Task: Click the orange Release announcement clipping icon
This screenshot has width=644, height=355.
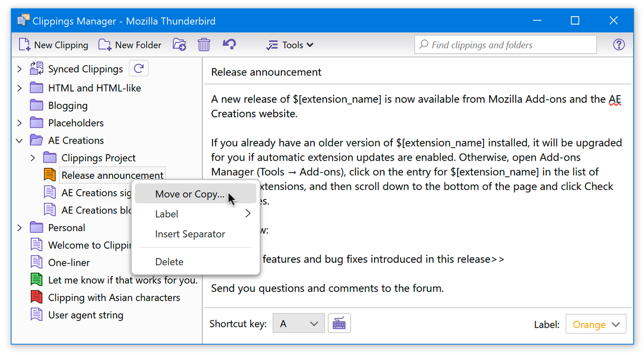Action: (x=50, y=175)
